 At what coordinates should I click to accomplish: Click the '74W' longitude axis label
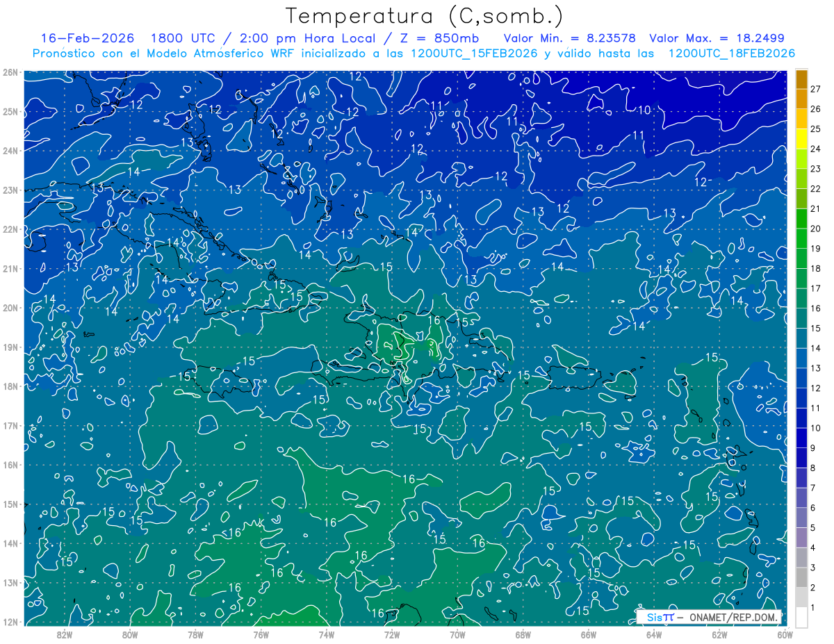coord(326,634)
